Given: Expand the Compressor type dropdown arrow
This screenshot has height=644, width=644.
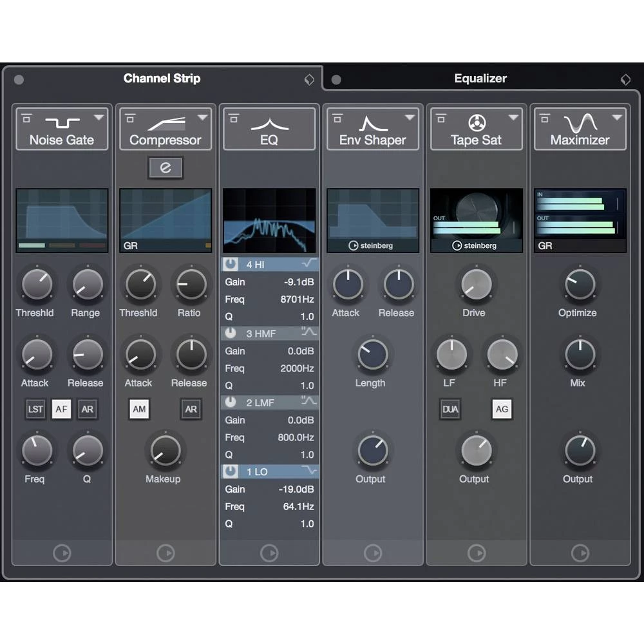Looking at the screenshot, I should [x=202, y=118].
